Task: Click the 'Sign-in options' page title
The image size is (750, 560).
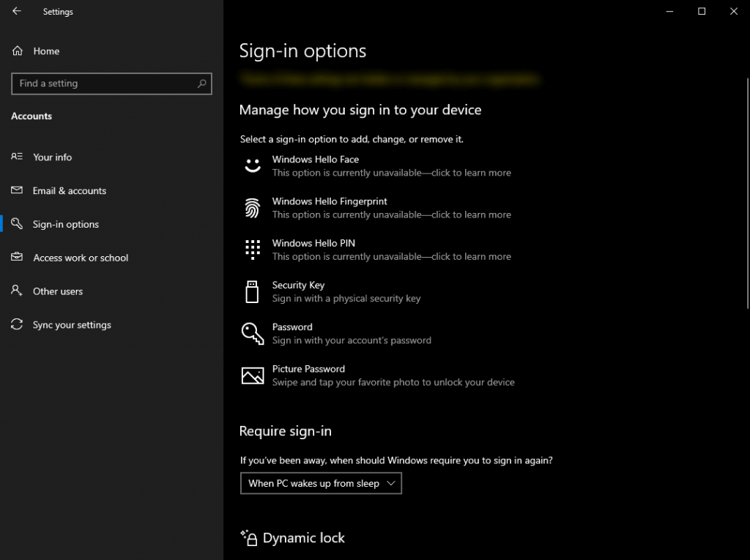Action: 302,51
